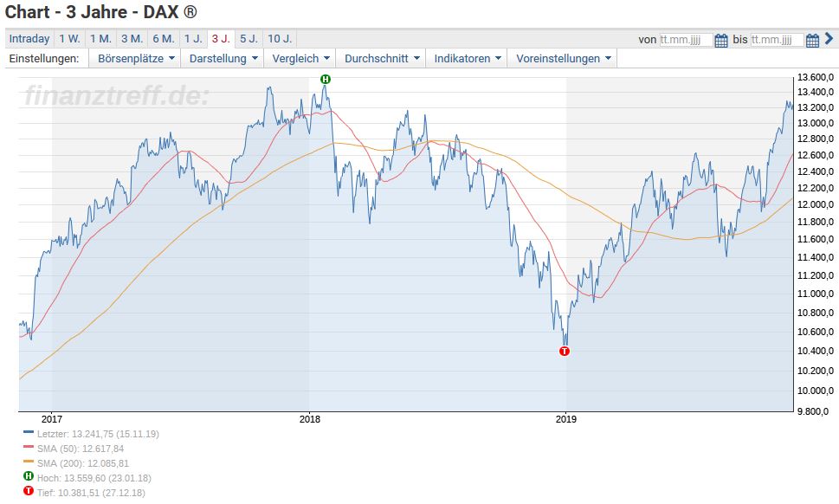839x504 pixels.
Task: Click legend text 'SMA (200): 12.085,81'
Action: 83,463
